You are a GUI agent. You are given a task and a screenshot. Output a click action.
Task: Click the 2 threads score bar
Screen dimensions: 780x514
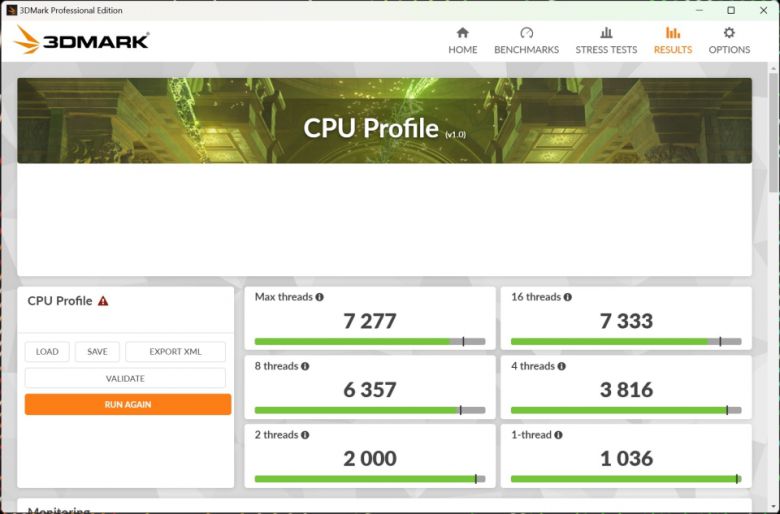point(370,479)
